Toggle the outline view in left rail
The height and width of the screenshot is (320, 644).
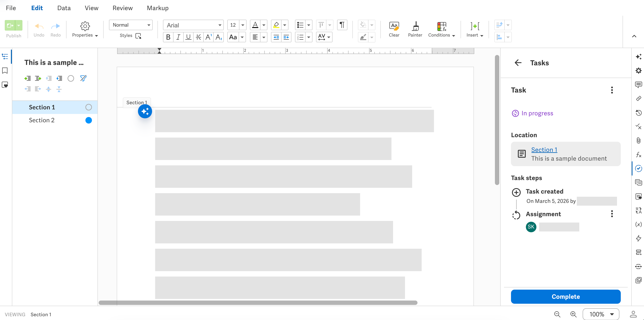(x=5, y=57)
